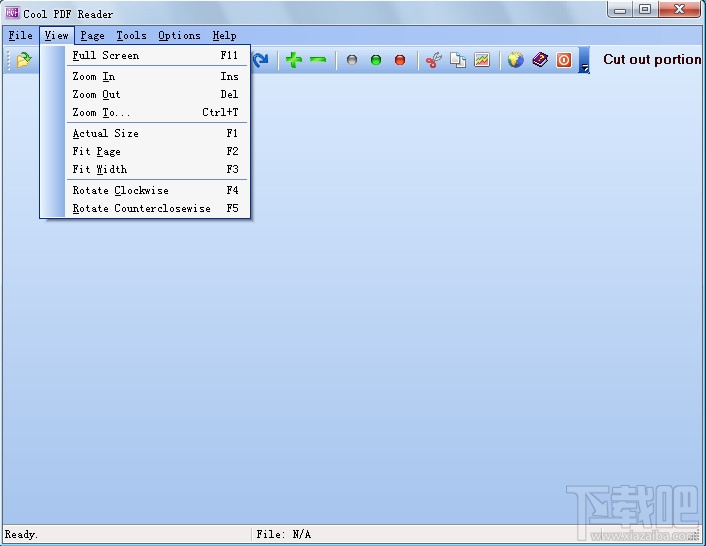Select Actual Size menu entry
706x546 pixels.
click(x=158, y=133)
